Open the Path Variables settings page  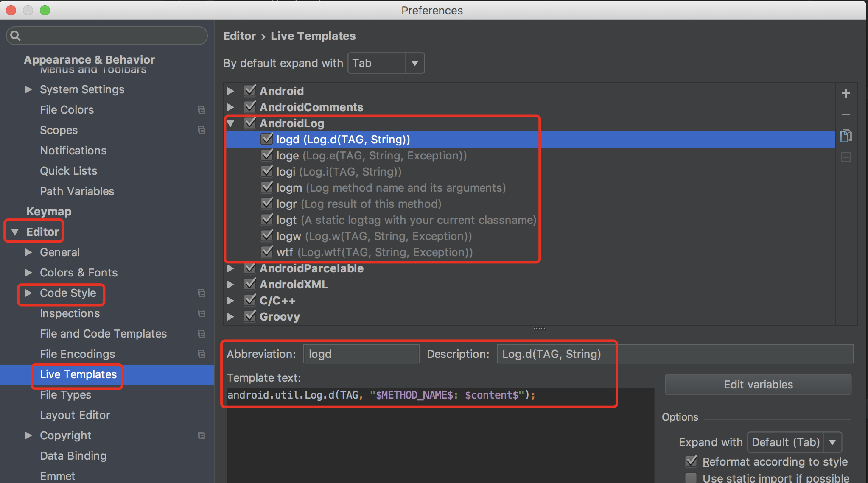tap(77, 191)
